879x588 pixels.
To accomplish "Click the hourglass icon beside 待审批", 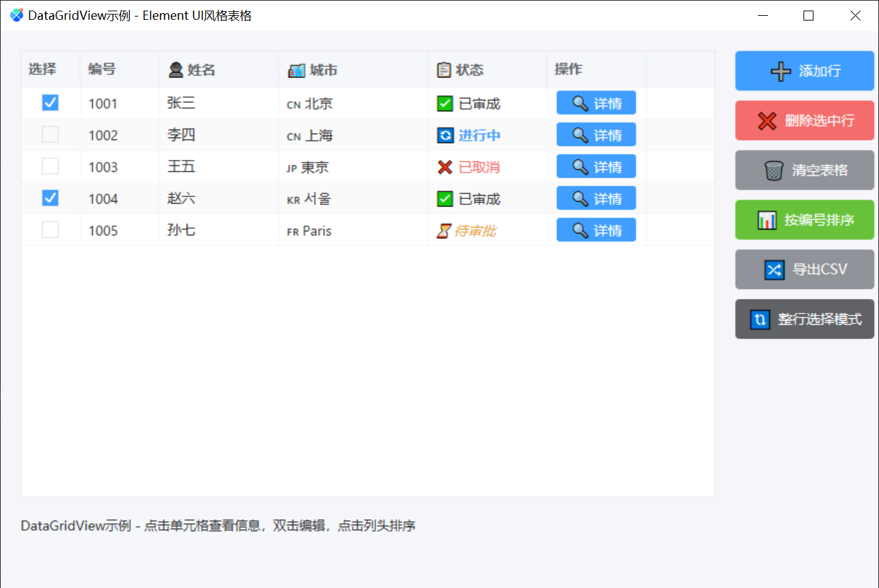I will pyautogui.click(x=444, y=230).
